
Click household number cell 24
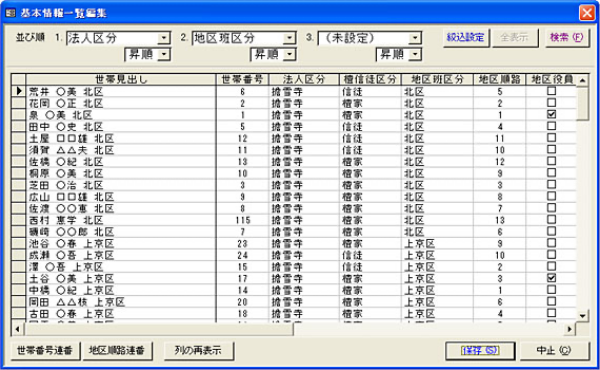[242, 255]
